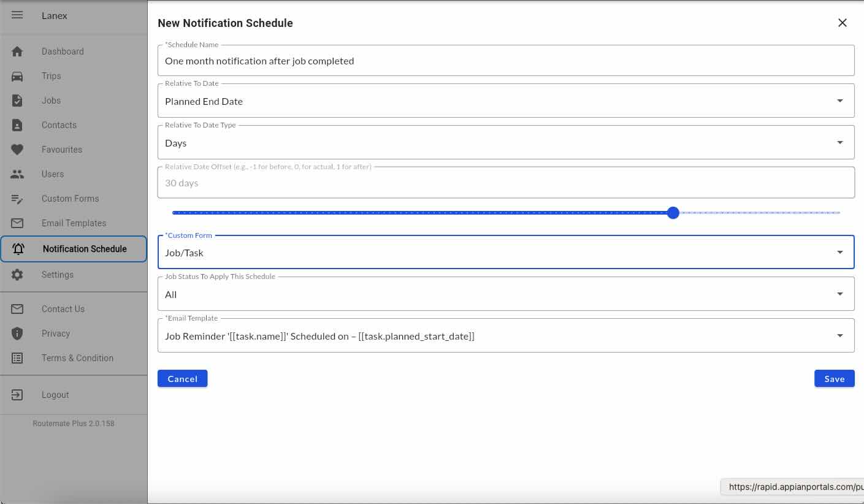
Task: Open the Terms & Condition link
Action: [x=77, y=358]
